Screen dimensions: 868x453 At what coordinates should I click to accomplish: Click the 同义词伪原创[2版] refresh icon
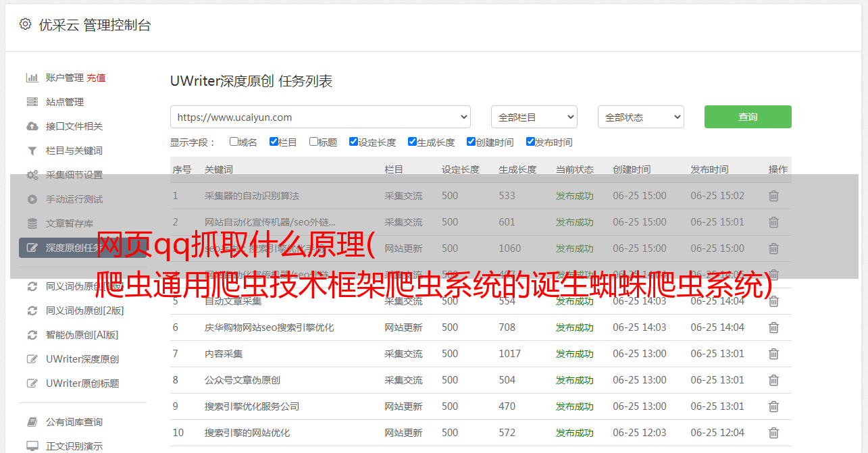[32, 311]
